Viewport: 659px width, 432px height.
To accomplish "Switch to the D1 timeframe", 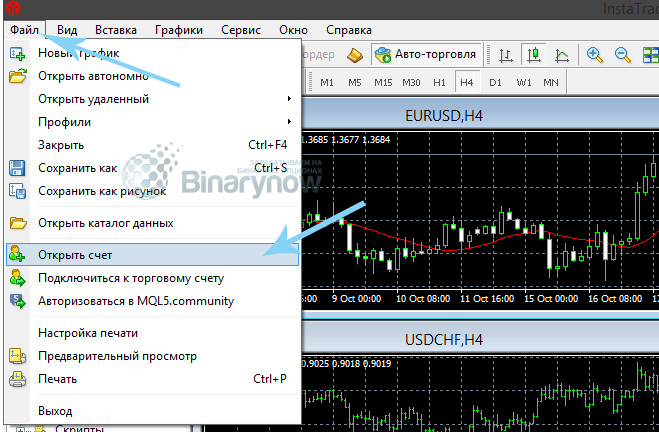I will [495, 82].
